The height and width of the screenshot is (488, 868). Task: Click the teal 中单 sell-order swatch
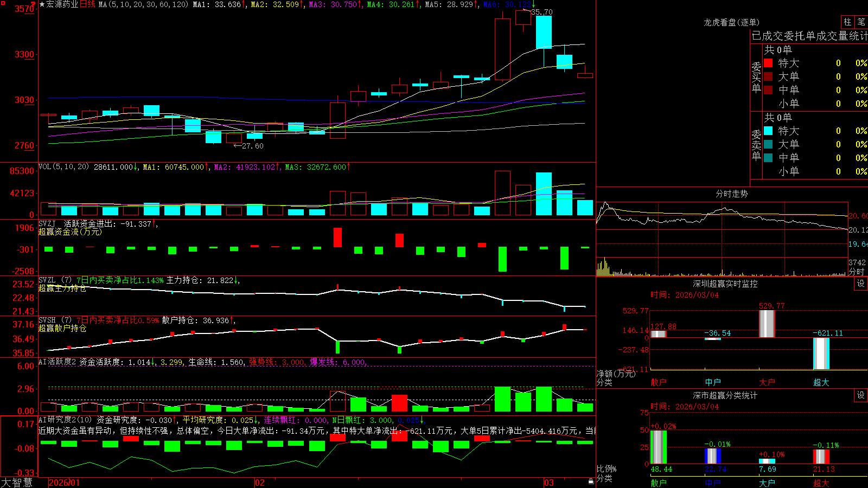768,158
